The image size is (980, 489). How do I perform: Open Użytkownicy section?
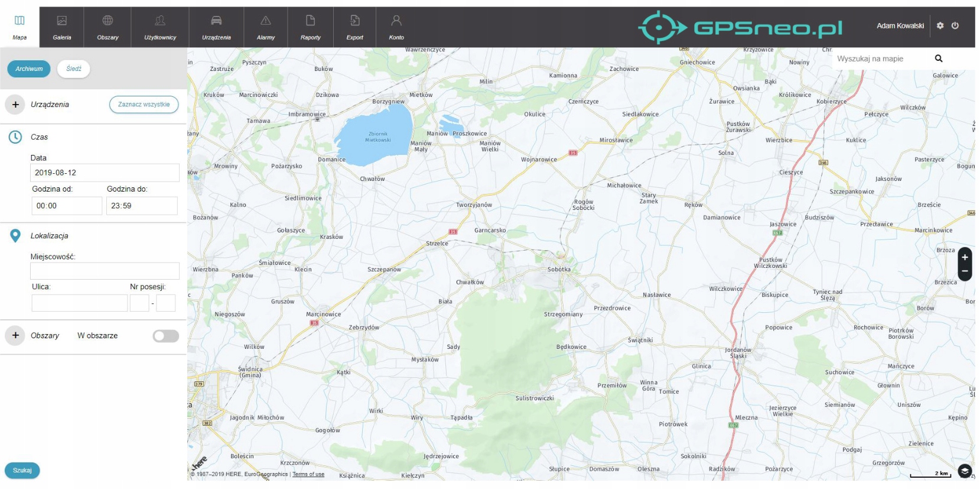point(160,27)
